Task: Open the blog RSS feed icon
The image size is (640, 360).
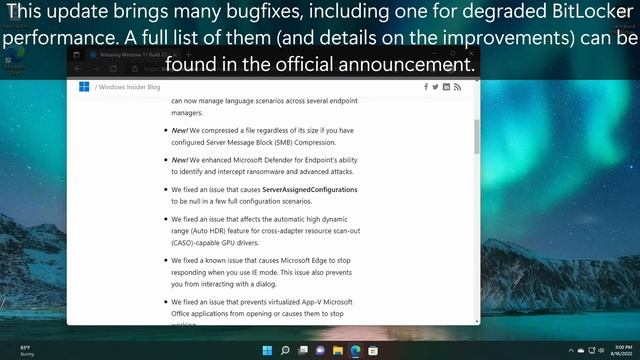Action: (458, 87)
